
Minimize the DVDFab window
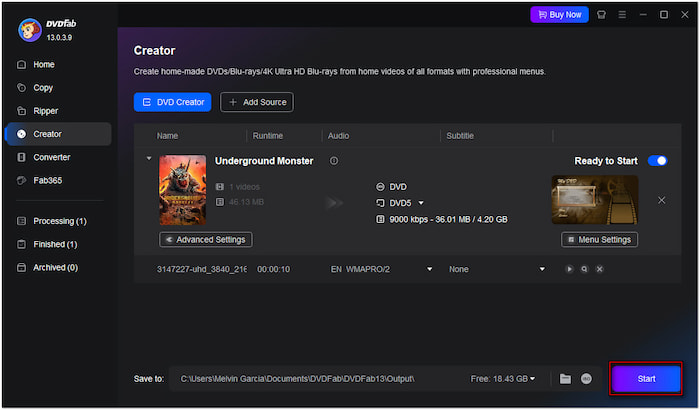coord(643,15)
